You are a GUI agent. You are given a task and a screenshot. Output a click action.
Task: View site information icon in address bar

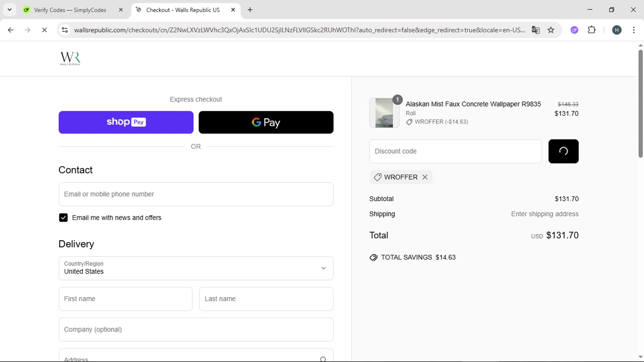point(65,30)
